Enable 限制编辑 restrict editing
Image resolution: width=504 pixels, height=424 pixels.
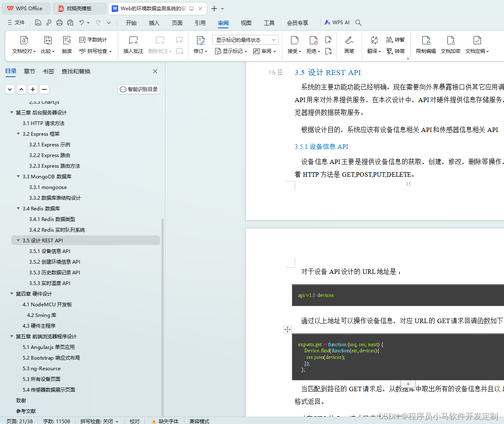point(426,45)
